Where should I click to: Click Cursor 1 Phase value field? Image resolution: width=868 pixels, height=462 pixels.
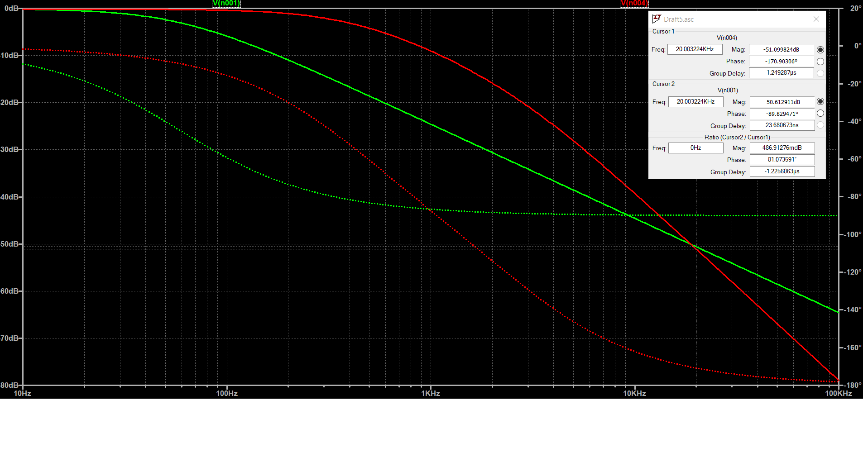pos(781,62)
